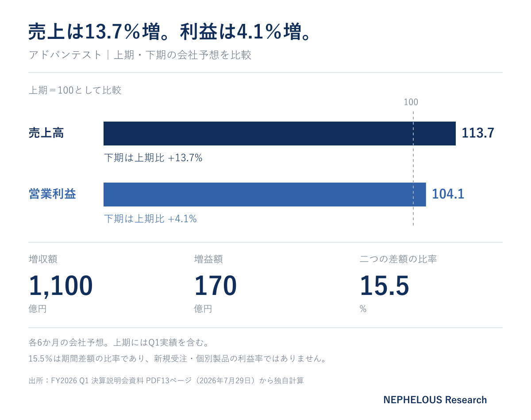
Task: Click the dark navy 売上高 bar
Action: pos(280,134)
